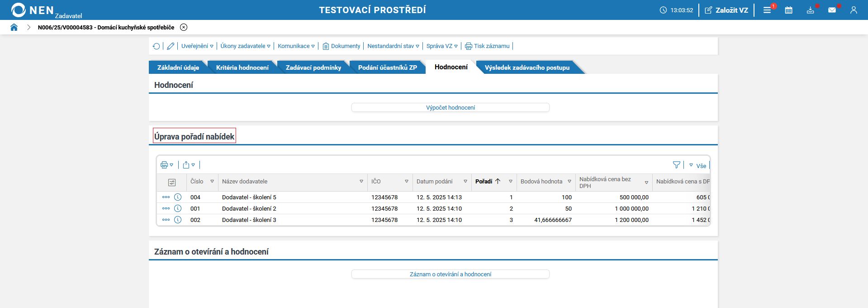Open the column settings icon
The image size is (868, 308).
172,183
